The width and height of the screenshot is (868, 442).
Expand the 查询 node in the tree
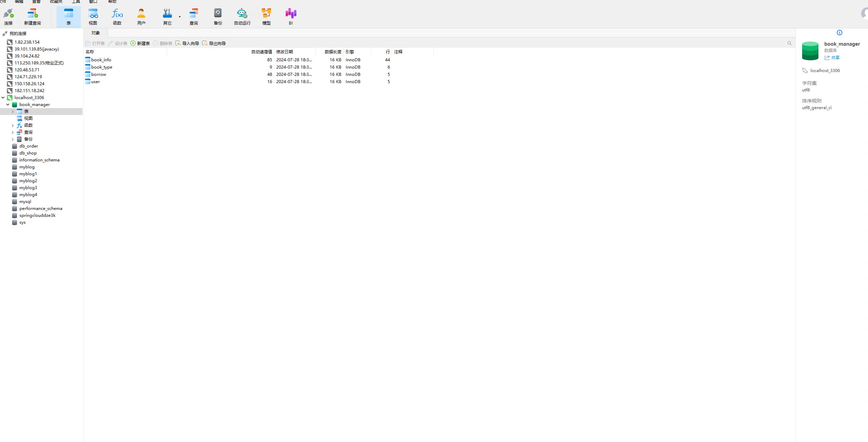(13, 132)
